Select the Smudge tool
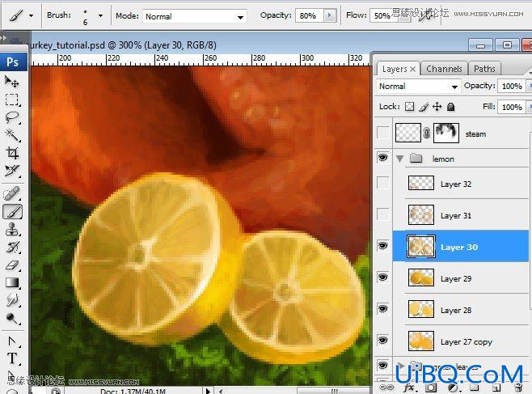 [x=12, y=300]
